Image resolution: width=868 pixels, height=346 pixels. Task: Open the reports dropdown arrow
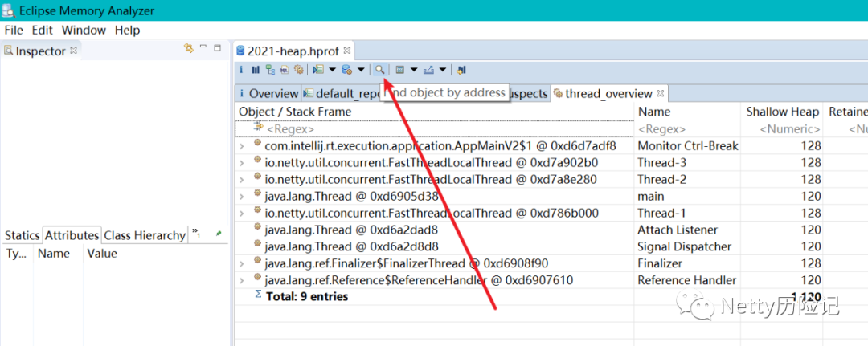point(332,70)
